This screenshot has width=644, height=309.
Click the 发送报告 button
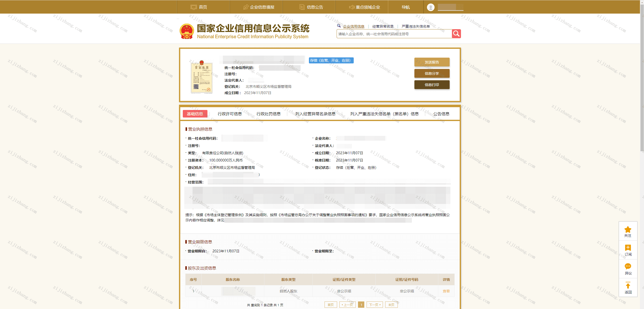point(432,62)
